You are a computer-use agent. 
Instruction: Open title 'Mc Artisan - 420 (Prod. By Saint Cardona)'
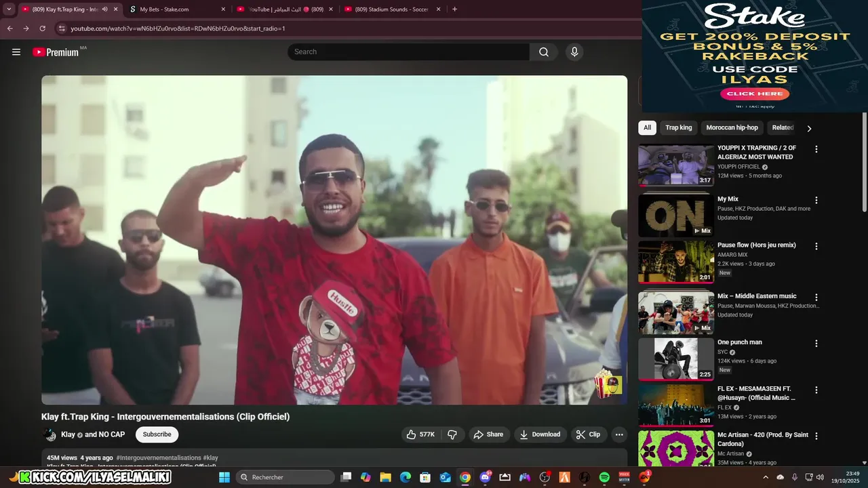tap(763, 439)
